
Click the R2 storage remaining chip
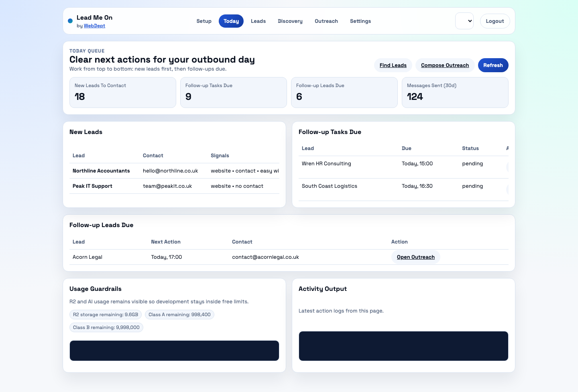tap(106, 315)
